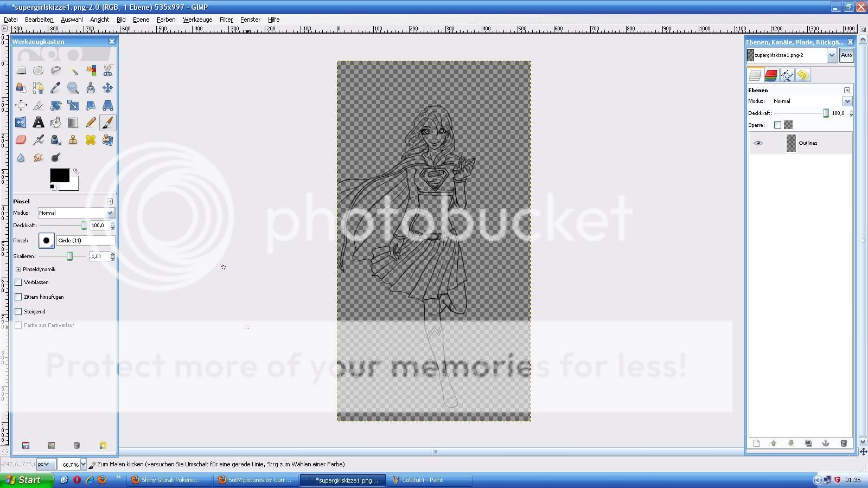
Task: Select the Paths tool
Action: 38,88
